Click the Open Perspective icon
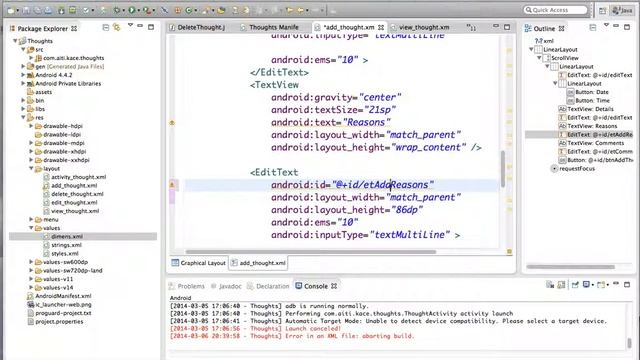Screen dimensions: 640x360 (602, 11)
